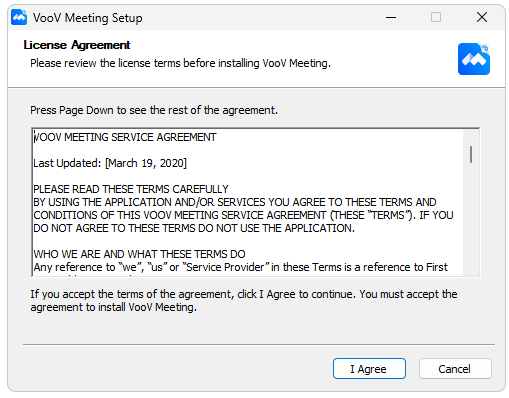Click I Agree to accept the license
This screenshot has width=509, height=398.
(369, 369)
